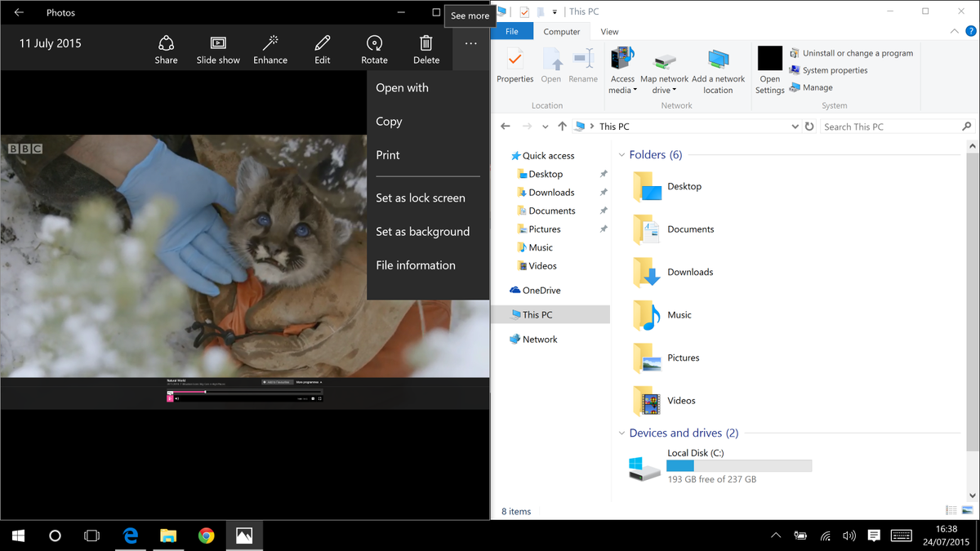Viewport: 980px width, 551px height.
Task: Click the Enhance icon
Action: [x=269, y=47]
